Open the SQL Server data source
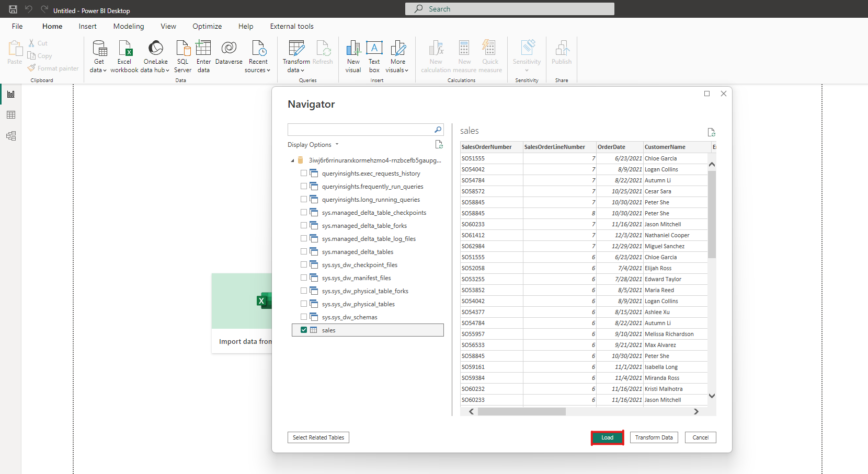Image resolution: width=868 pixels, height=474 pixels. [182, 56]
